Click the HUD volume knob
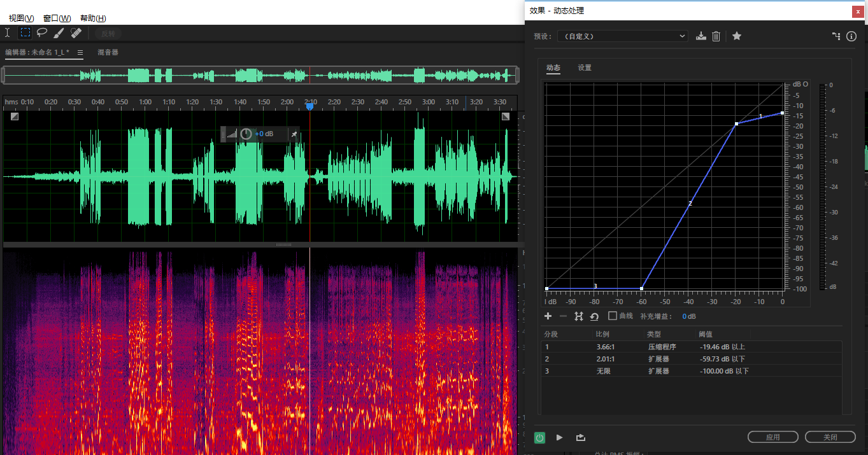 click(246, 134)
